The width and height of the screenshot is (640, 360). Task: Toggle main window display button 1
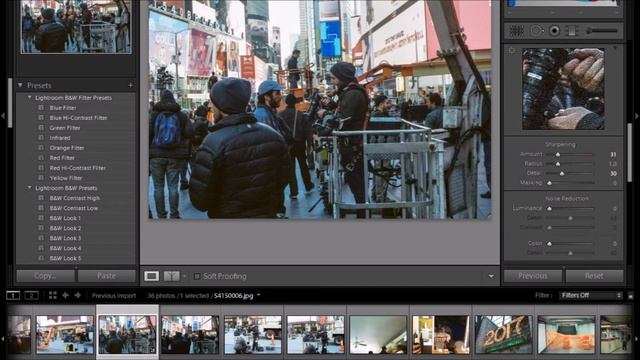pyautogui.click(x=13, y=296)
